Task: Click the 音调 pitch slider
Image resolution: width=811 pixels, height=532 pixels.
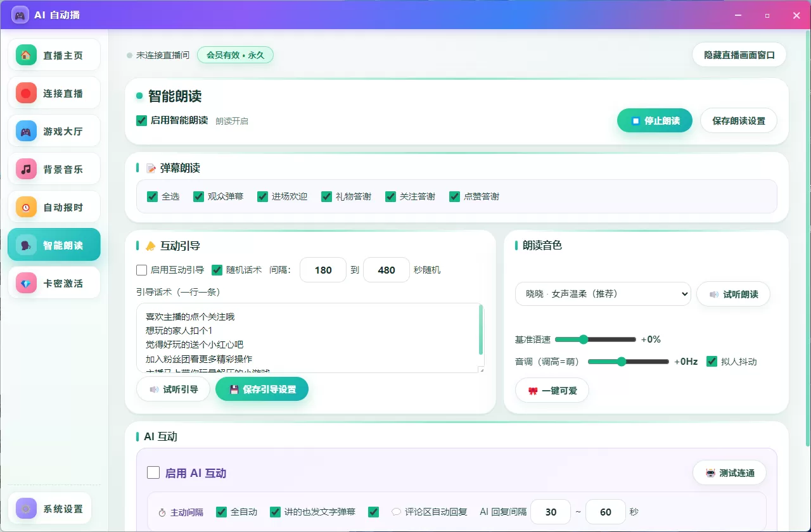Action: click(629, 362)
